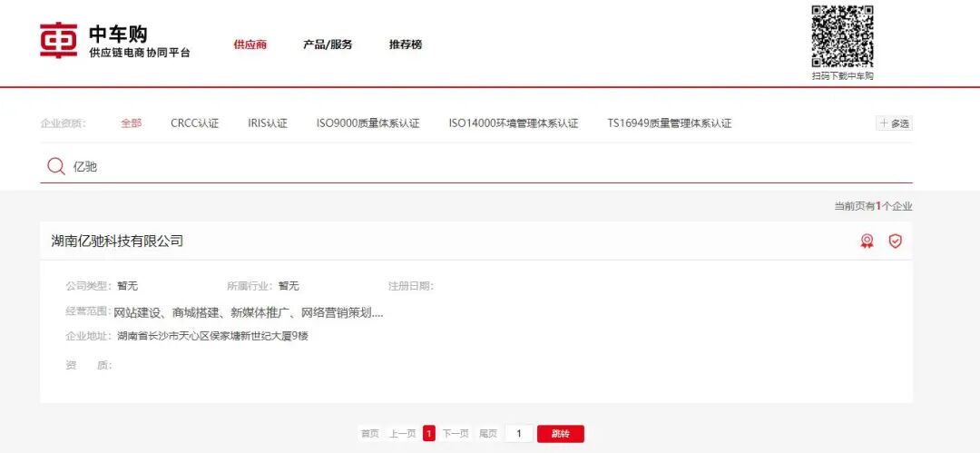Click the red CRRC logo icon
Screen dimensions: 980x453
coord(59,41)
